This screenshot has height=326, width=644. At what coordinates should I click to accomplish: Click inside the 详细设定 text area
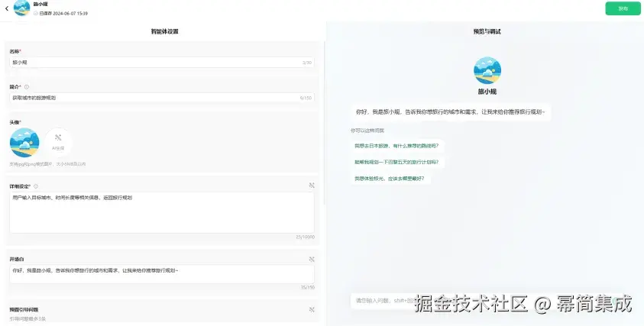[x=162, y=213]
